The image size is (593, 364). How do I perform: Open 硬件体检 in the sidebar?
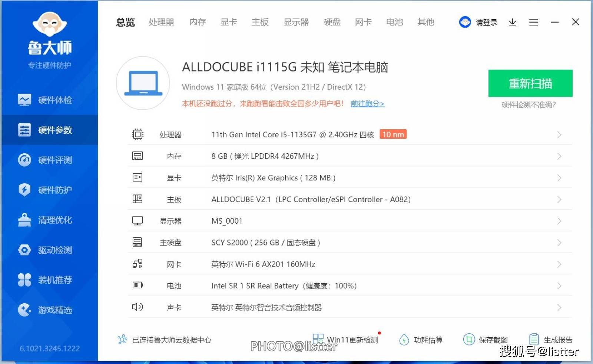pos(50,100)
